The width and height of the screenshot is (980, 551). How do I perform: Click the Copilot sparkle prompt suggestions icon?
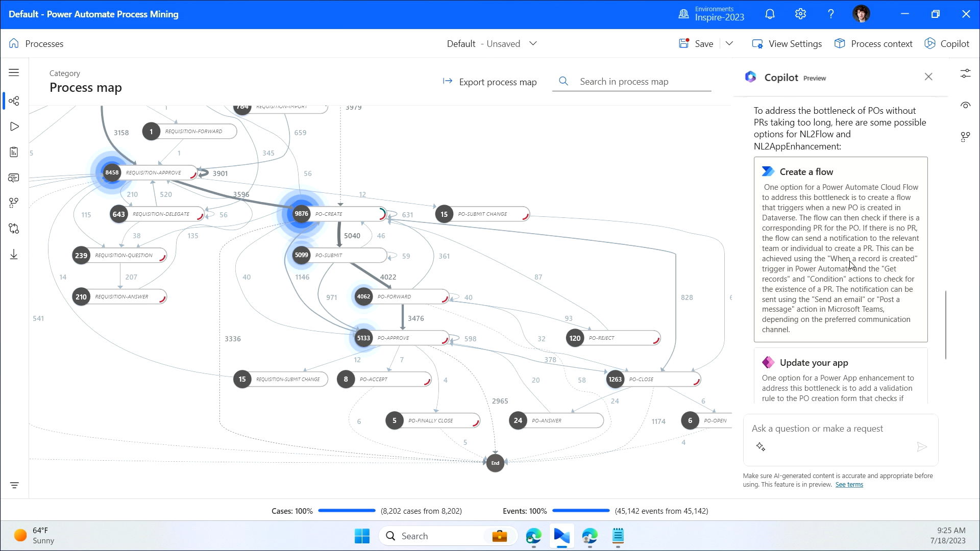pyautogui.click(x=761, y=447)
